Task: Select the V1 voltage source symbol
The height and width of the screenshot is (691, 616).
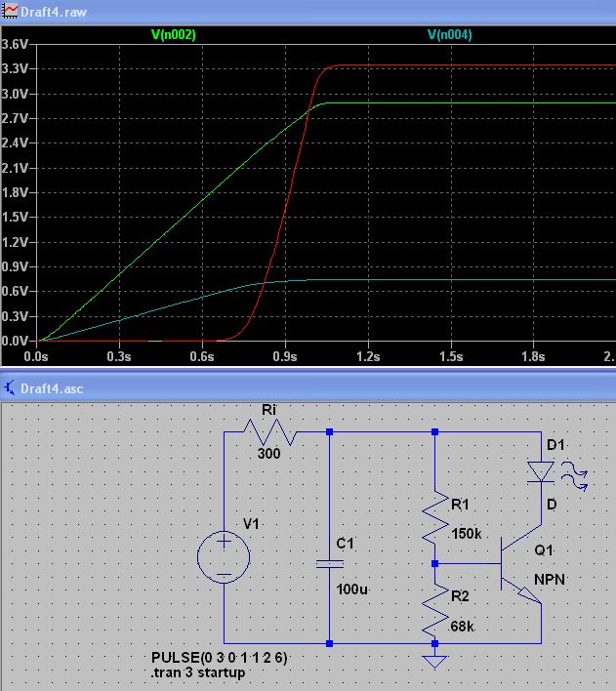Action: click(224, 557)
